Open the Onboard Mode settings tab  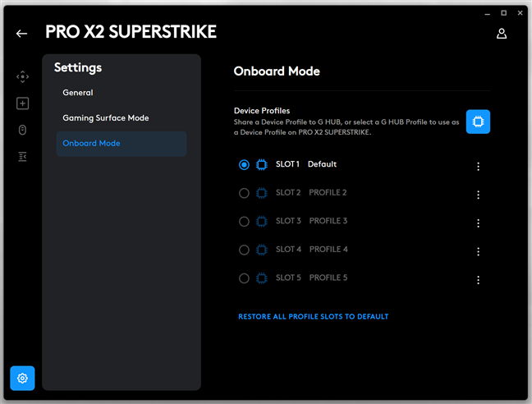tap(91, 144)
